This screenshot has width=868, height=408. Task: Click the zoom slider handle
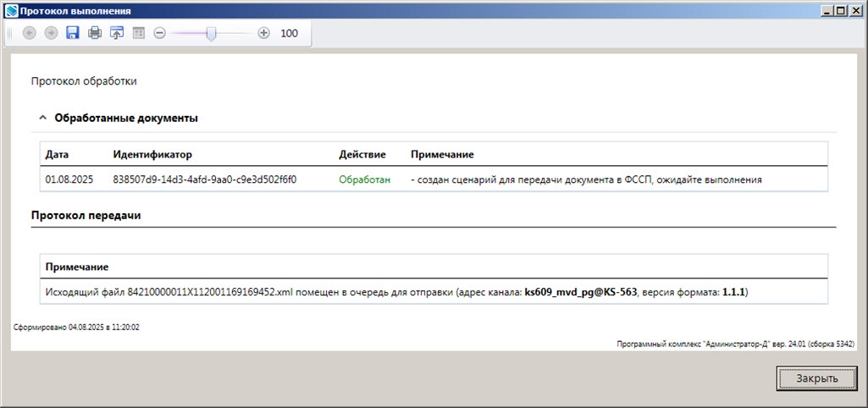[212, 33]
